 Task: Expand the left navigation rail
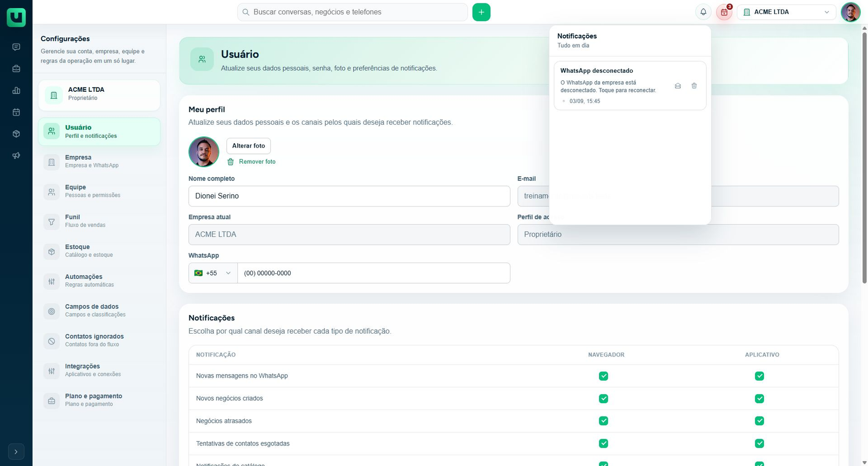[x=16, y=452]
